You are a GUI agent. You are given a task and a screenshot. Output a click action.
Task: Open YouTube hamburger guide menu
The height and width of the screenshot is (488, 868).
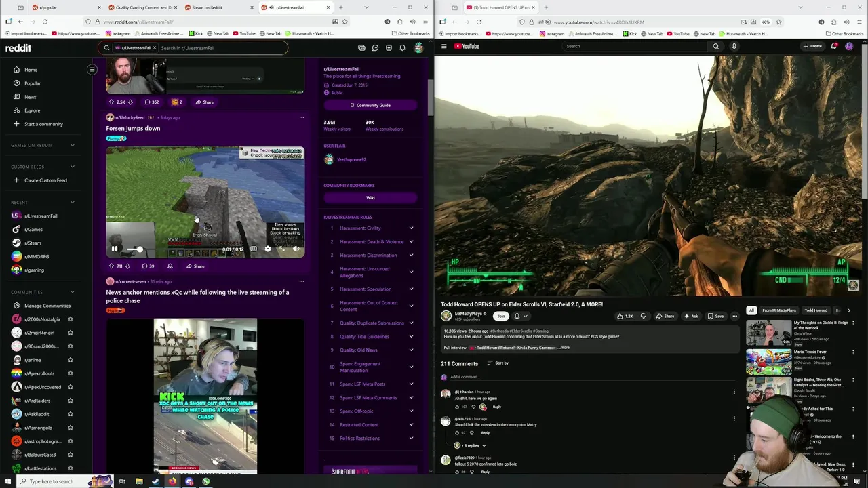point(444,46)
